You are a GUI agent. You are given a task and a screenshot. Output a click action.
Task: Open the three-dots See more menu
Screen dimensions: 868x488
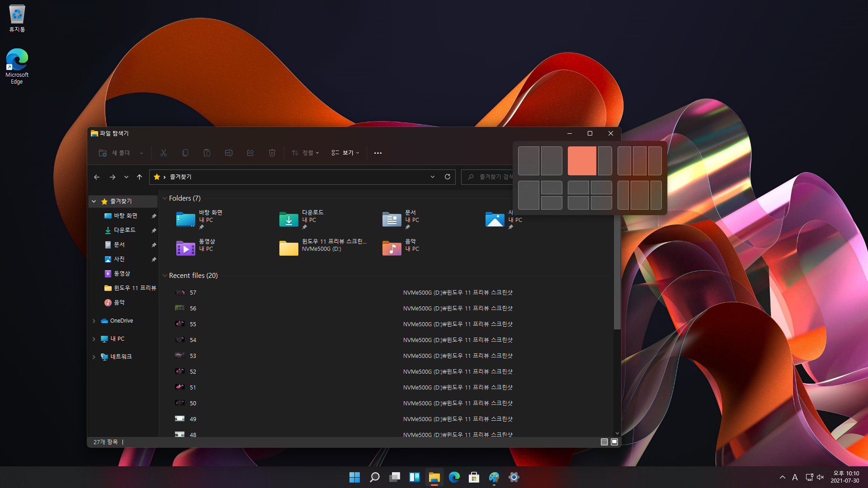[x=378, y=153]
